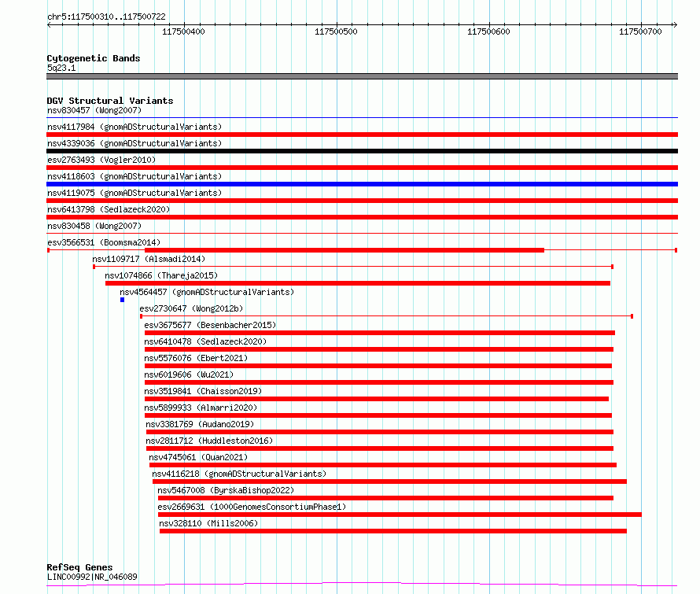The height and width of the screenshot is (594, 700).
Task: Click the left arrow of the ruler
Action: 49,24
